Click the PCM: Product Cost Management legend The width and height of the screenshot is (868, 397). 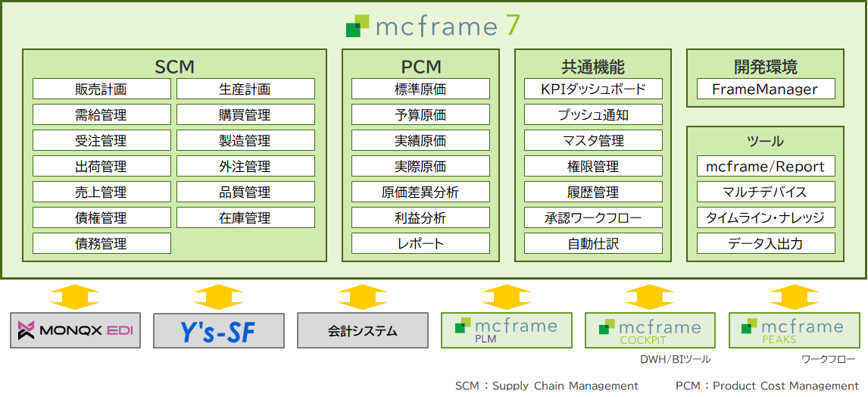tap(767, 386)
